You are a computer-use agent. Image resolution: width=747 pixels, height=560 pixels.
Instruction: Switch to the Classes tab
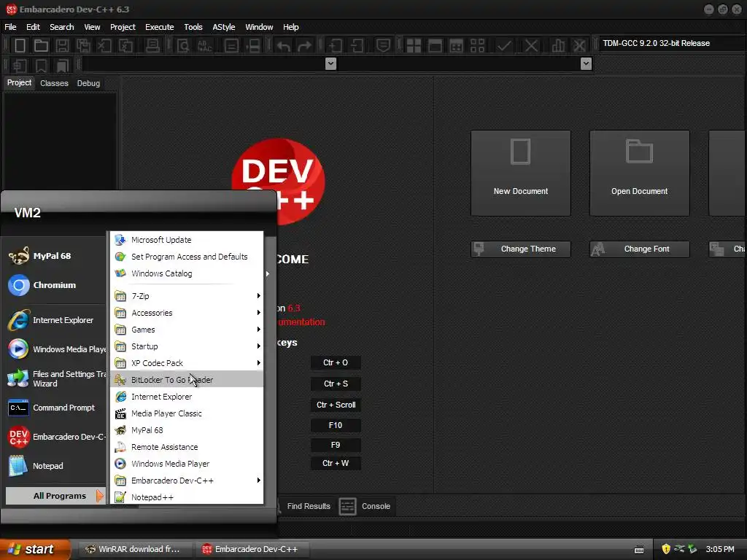(x=54, y=83)
